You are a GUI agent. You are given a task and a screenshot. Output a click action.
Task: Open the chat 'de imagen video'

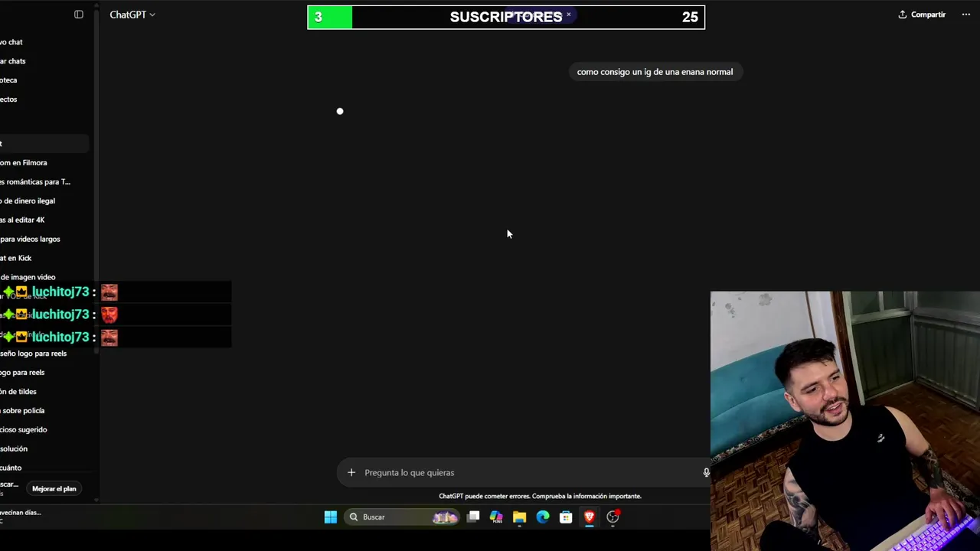(28, 277)
